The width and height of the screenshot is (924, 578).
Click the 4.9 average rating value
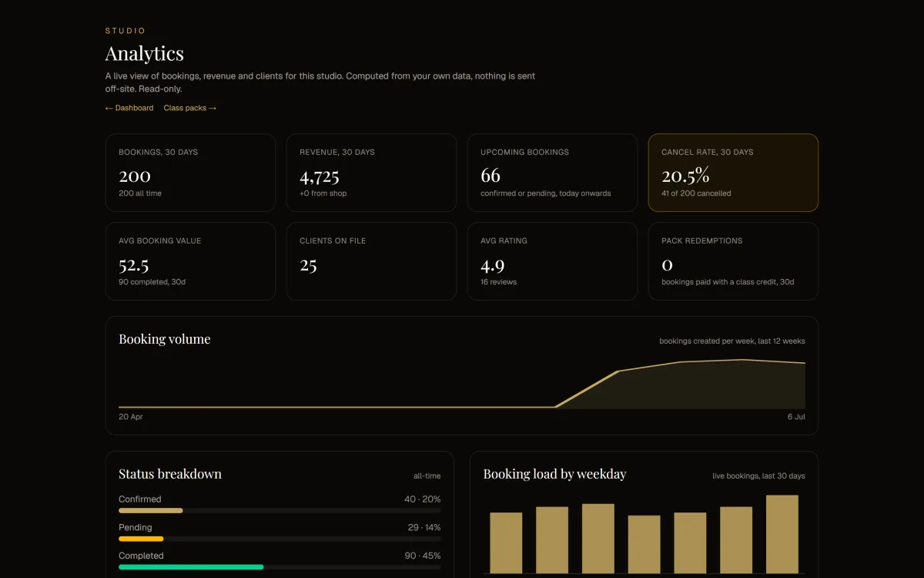tap(492, 266)
